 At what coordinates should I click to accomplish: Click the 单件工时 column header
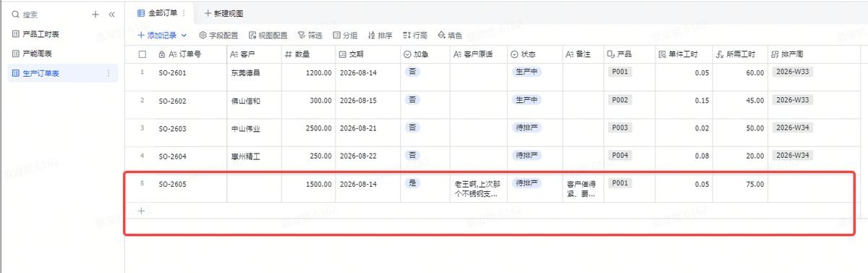(684, 54)
